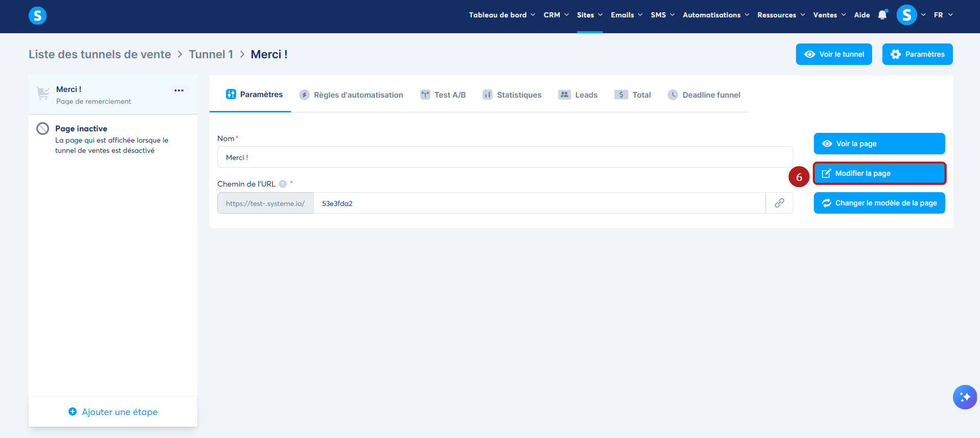Image resolution: width=980 pixels, height=438 pixels.
Task: Click the https://test-.systeme.io/ prefix
Action: pos(265,203)
